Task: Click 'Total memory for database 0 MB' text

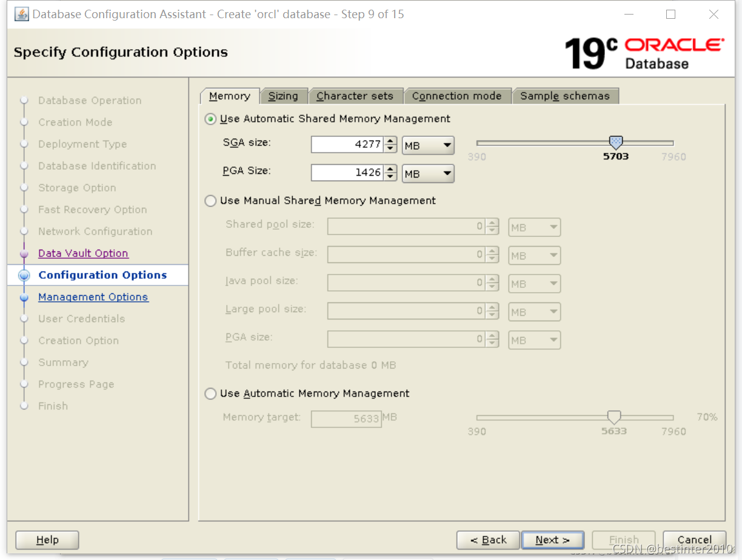Action: (x=310, y=365)
